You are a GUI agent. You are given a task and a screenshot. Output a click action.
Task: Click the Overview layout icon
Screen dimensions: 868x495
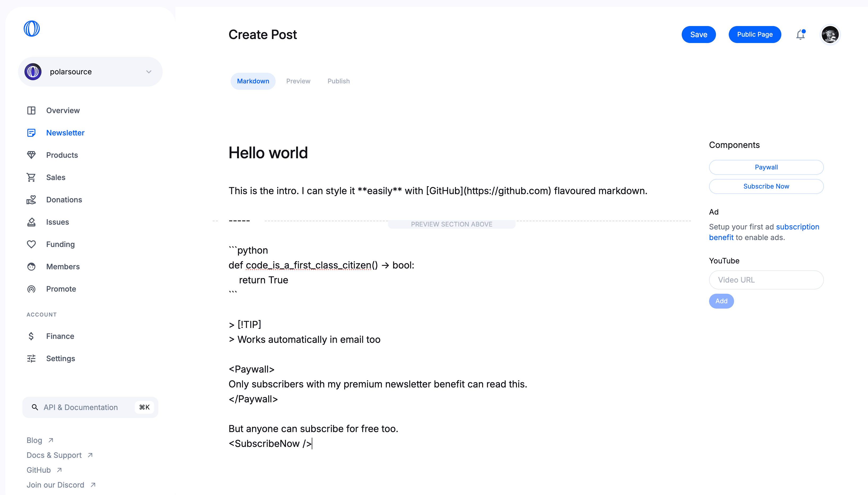pos(31,110)
